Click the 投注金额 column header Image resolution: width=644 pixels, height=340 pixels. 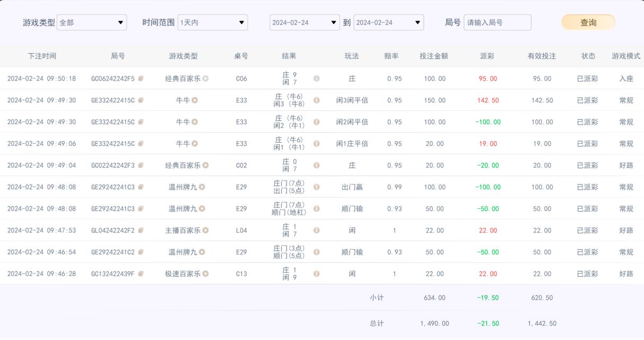point(434,56)
